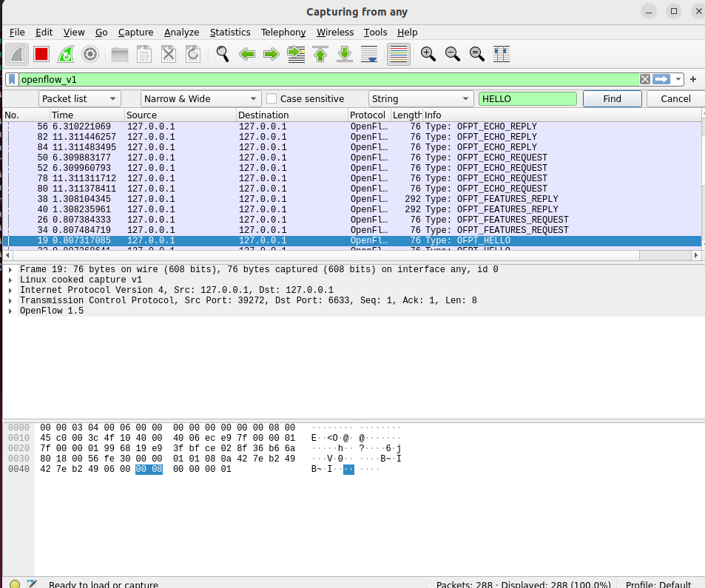Sort by the Time column header
Viewport: 705px width, 588px height.
click(87, 115)
